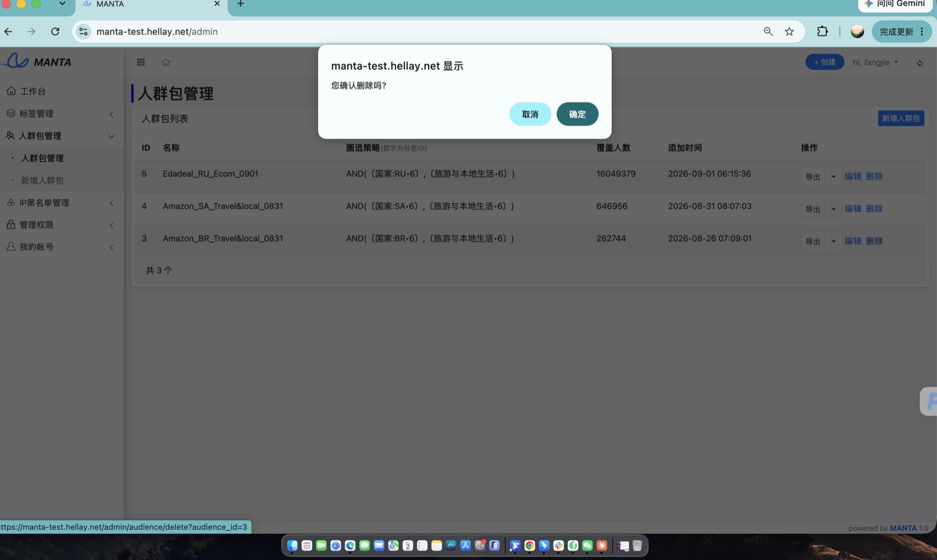Click the MANTA link in the footer

[x=903, y=528]
